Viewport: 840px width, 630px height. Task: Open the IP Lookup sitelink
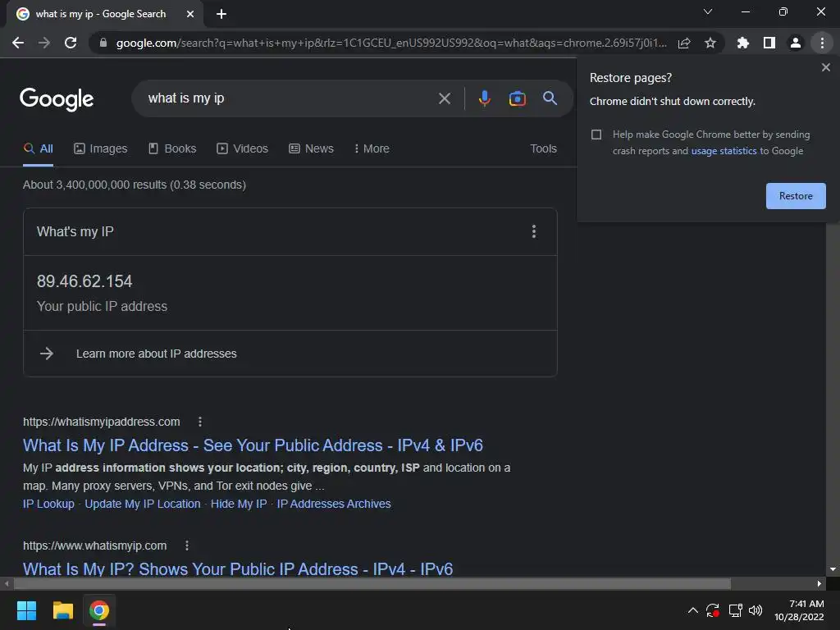[x=48, y=504]
